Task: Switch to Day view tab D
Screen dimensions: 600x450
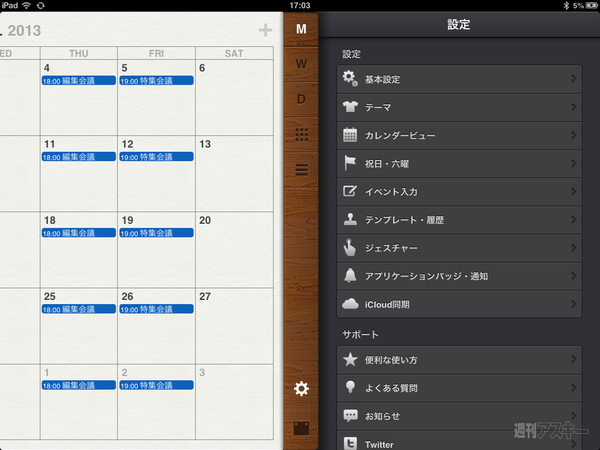Action: click(x=301, y=99)
